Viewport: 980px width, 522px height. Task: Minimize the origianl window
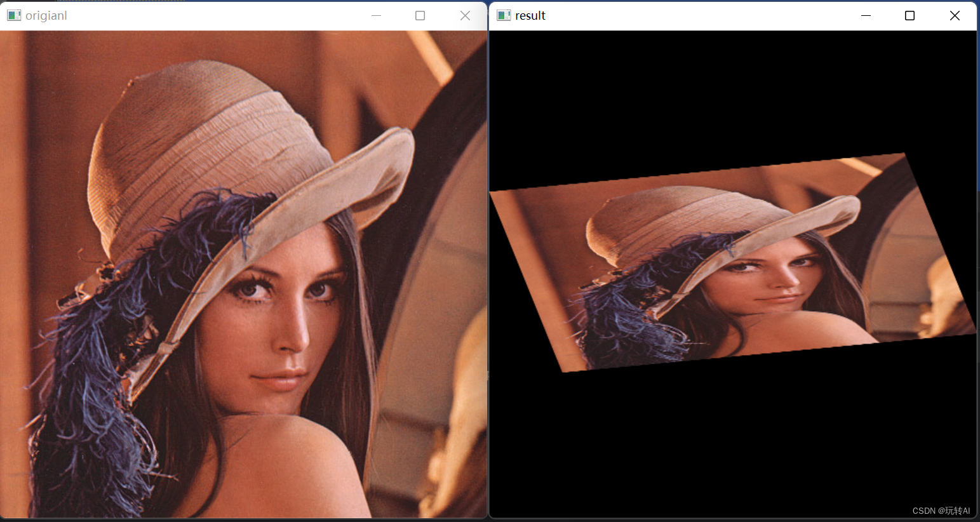coord(376,15)
